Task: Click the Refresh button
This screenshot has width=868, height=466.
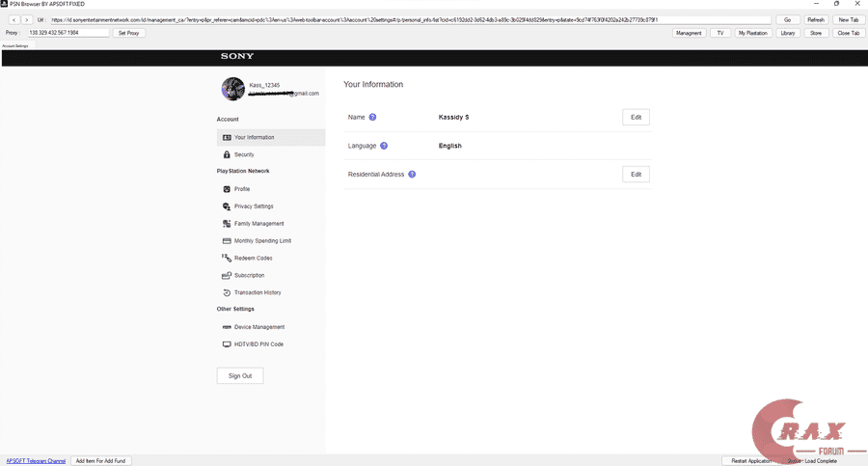Action: click(816, 20)
